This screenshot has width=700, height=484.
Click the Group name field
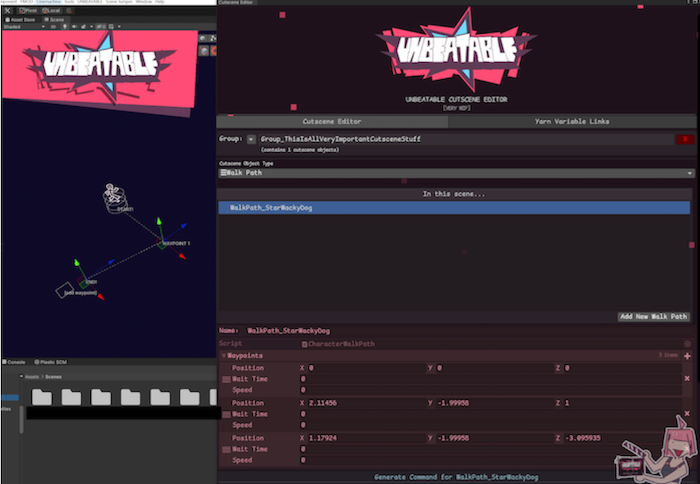coord(466,139)
